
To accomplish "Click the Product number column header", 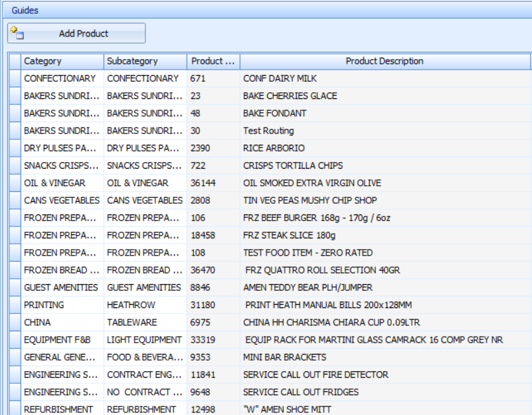I will (x=213, y=61).
